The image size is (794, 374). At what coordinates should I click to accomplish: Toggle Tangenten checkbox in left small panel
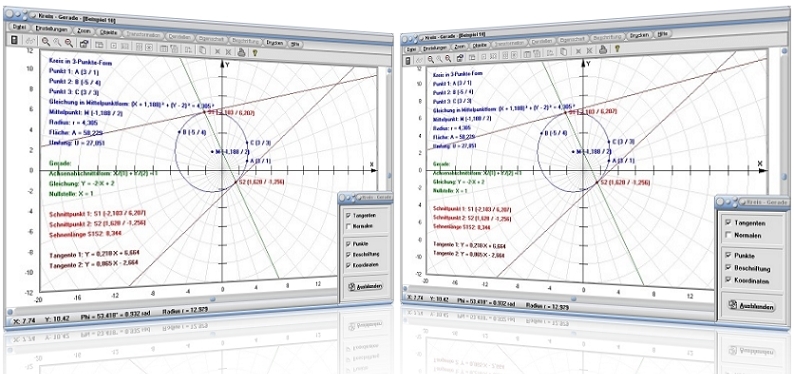[x=348, y=215]
